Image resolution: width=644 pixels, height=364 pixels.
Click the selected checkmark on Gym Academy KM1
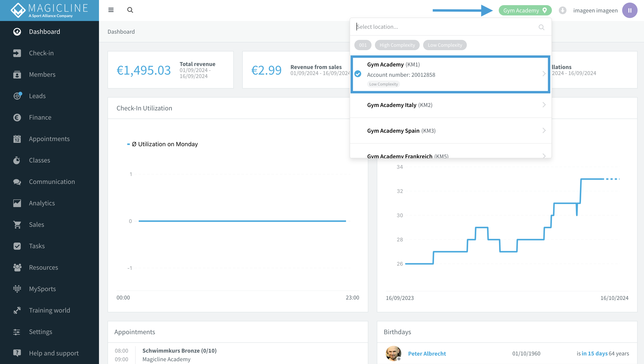point(358,74)
